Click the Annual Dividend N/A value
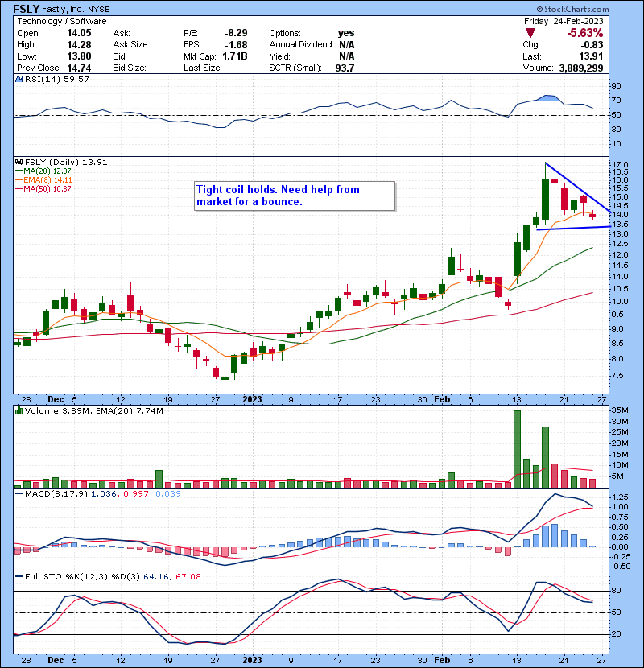 pos(346,44)
